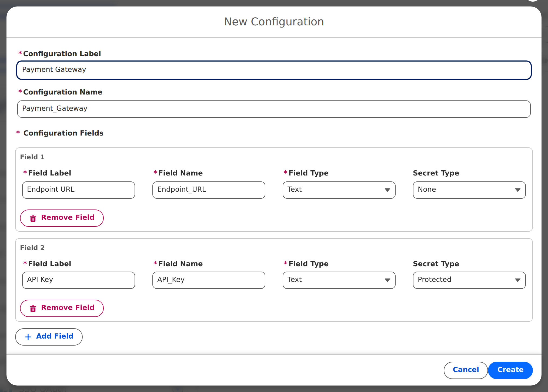
Task: Click the Configuration Name caption text
Action: pyautogui.click(x=63, y=92)
